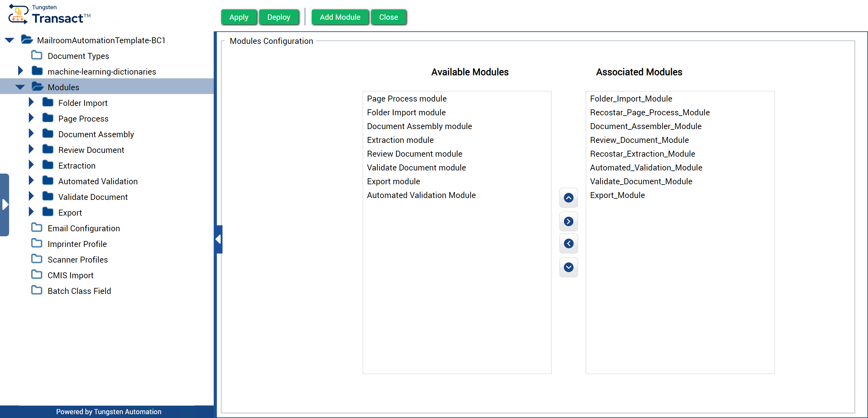Click the Scanner Profiles folder icon
This screenshot has height=418, width=868.
pos(36,259)
